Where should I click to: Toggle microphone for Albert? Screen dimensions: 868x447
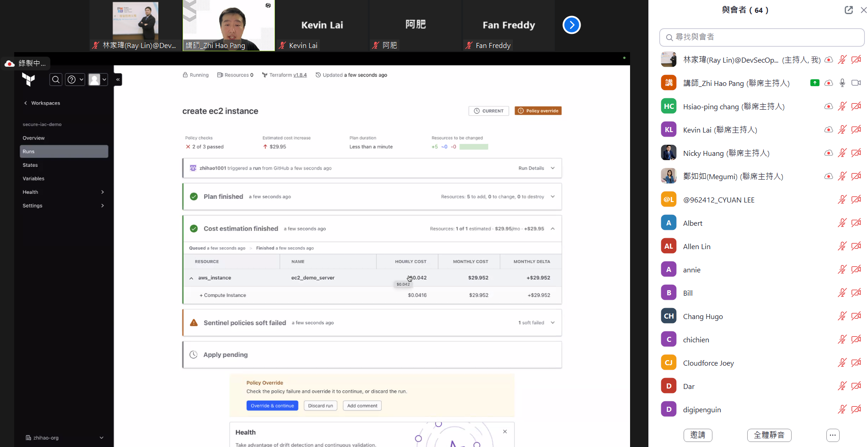842,223
